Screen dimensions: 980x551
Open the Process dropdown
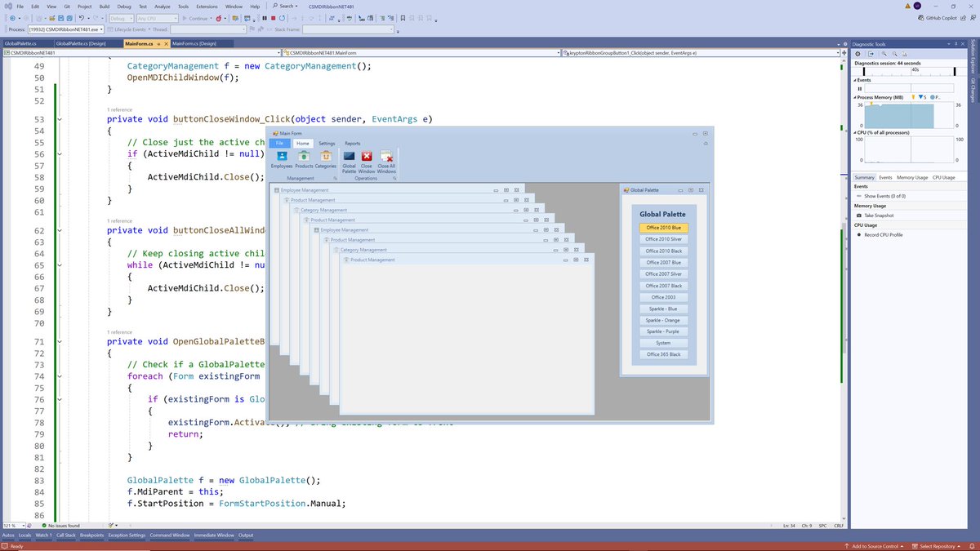pyautogui.click(x=65, y=29)
